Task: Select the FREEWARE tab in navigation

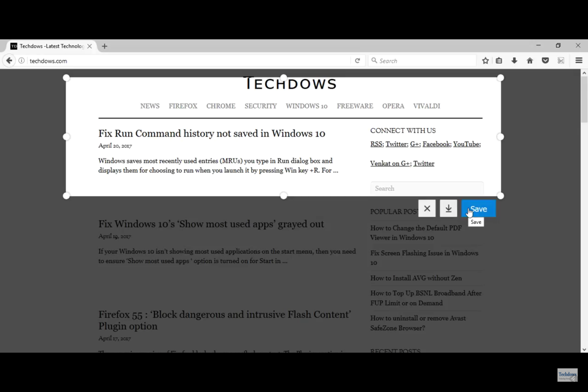Action: coord(355,105)
